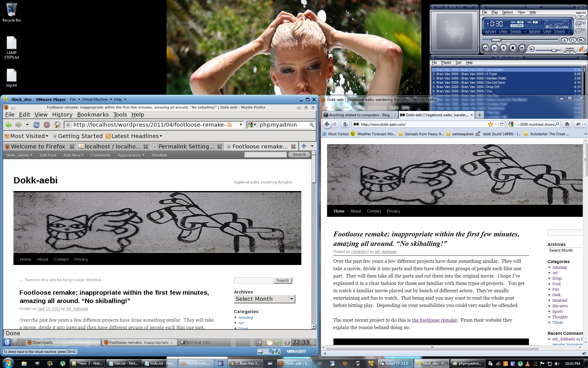Toggle Winamp playlist editor with PL button

573,40
